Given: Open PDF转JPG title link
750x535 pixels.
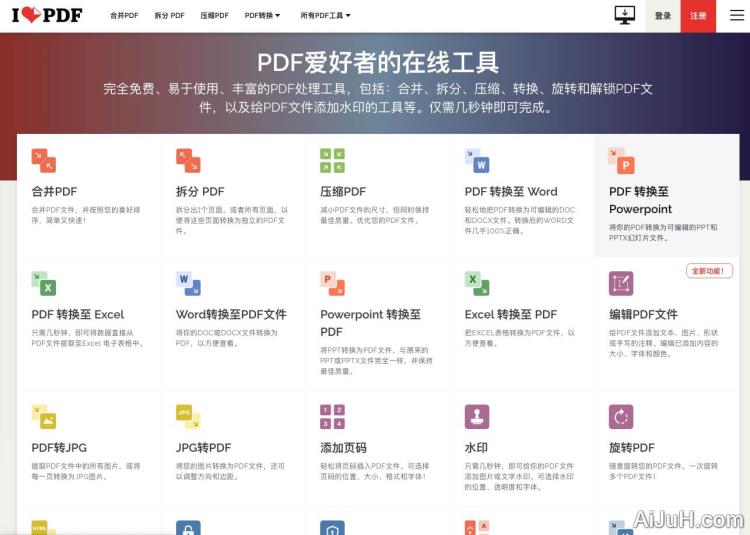Looking at the screenshot, I should (x=59, y=448).
